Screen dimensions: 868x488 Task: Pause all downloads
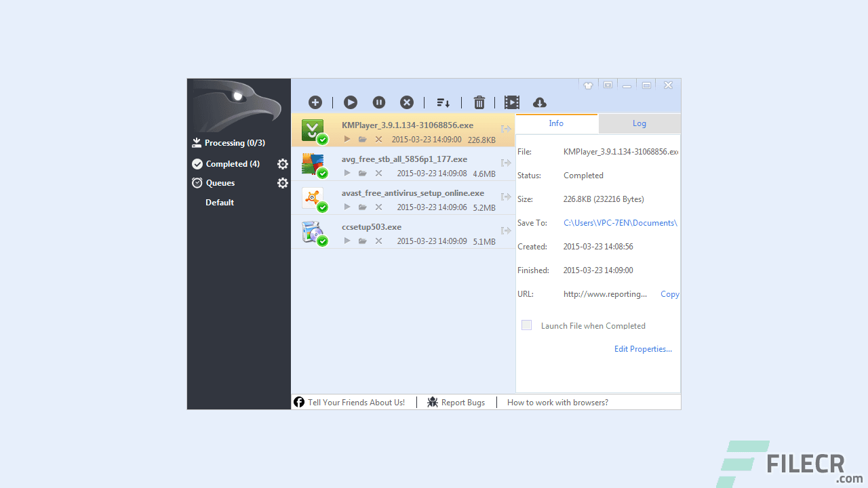(x=378, y=102)
